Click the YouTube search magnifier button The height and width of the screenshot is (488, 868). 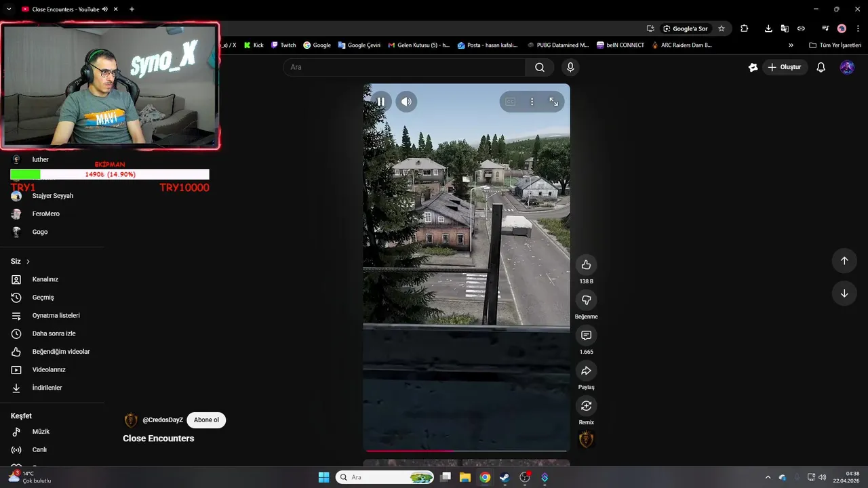click(x=540, y=67)
